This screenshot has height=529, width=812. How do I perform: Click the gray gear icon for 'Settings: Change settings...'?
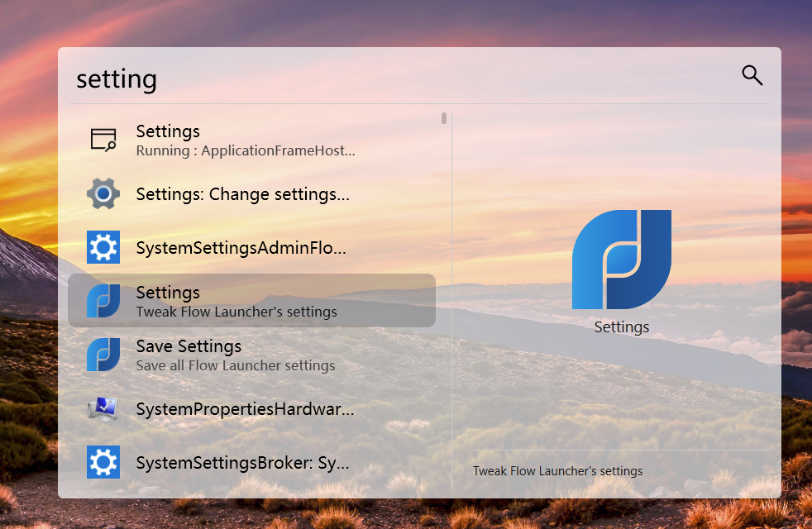coord(103,193)
